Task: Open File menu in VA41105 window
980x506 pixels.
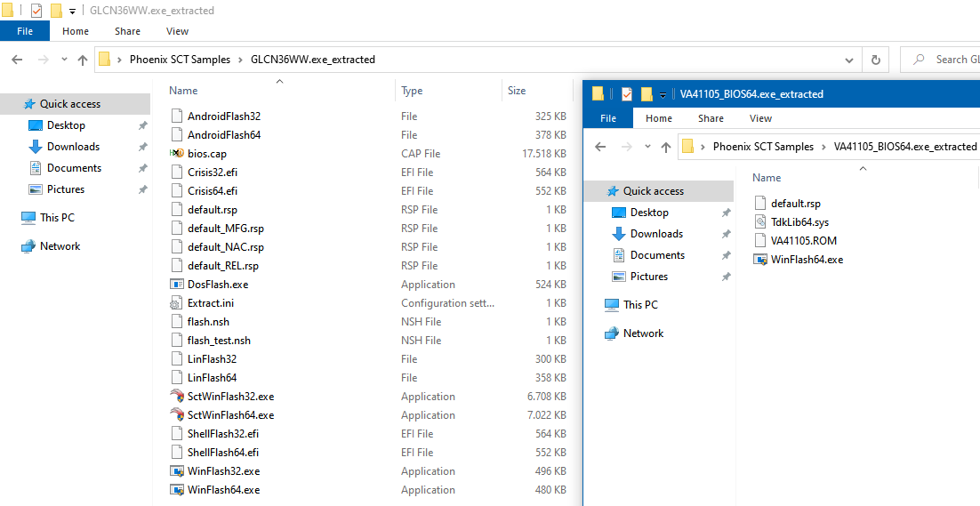Action: point(608,118)
